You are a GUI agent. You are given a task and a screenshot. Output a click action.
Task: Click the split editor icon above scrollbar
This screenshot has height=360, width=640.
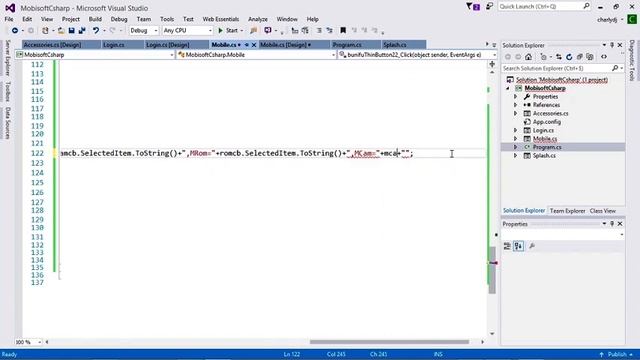[492, 64]
